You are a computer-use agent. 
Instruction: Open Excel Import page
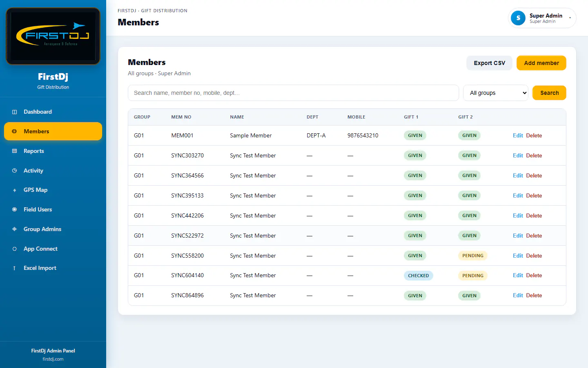[x=53, y=268]
